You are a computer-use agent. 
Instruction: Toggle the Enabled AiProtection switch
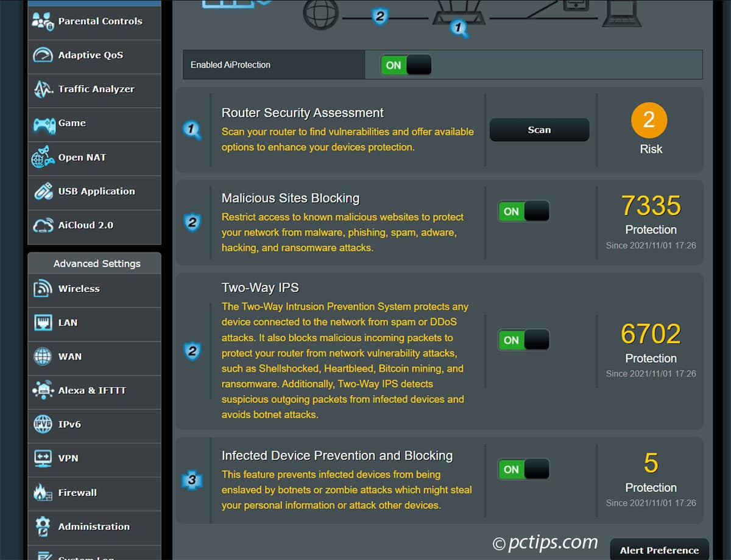406,64
